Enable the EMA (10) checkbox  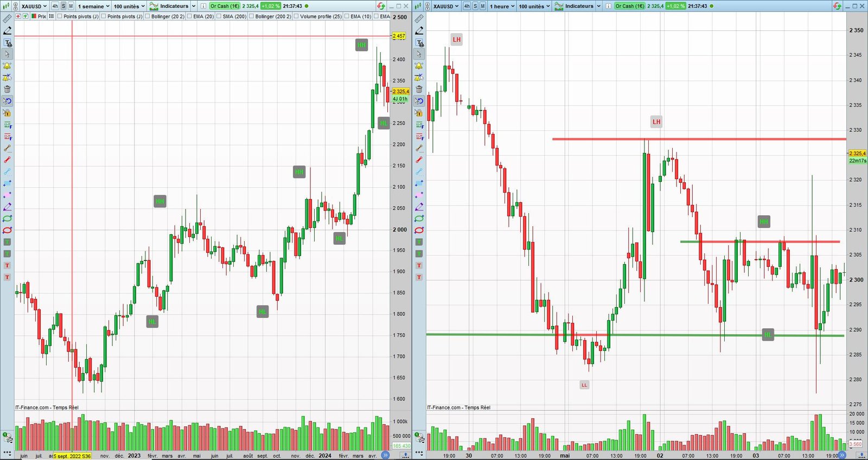pyautogui.click(x=346, y=16)
